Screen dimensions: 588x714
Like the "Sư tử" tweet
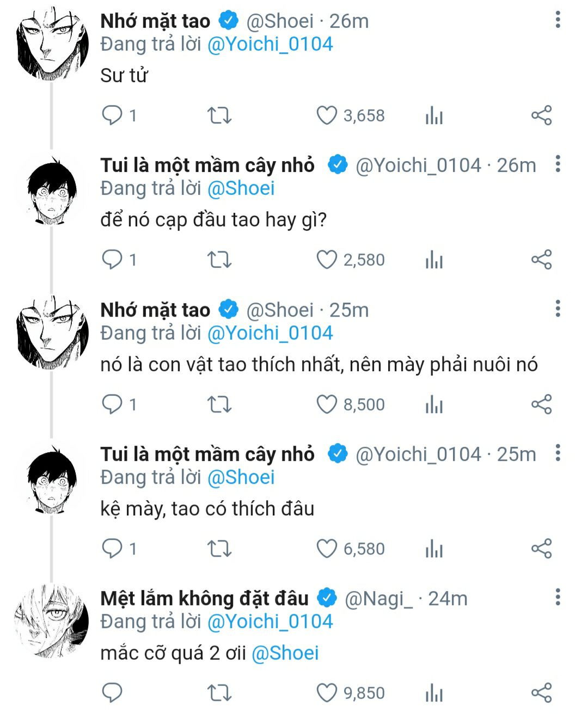click(x=327, y=115)
